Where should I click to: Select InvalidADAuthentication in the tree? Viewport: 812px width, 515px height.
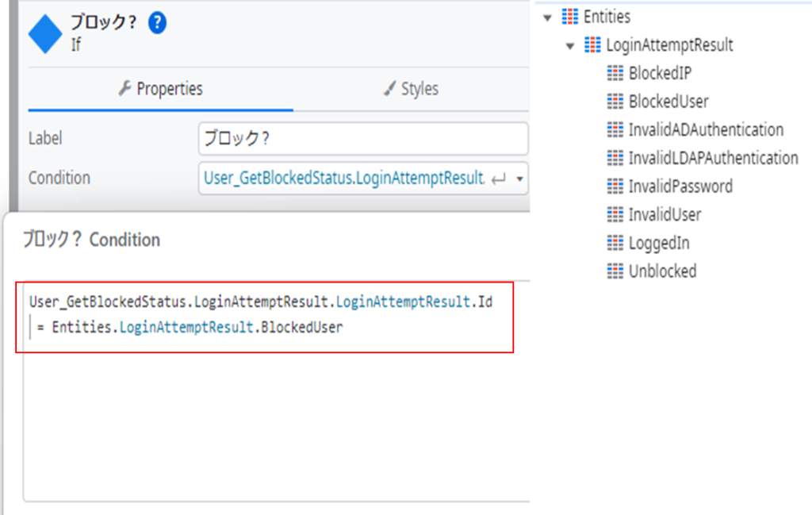click(706, 130)
